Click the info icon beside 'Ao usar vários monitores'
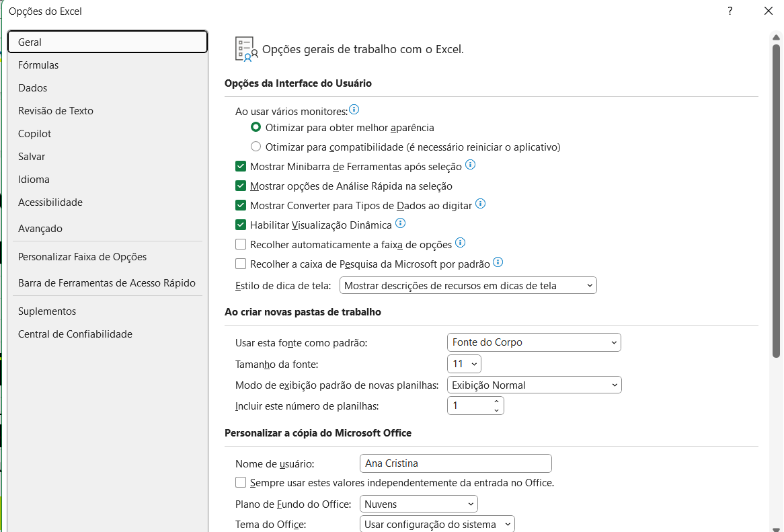 point(354,110)
